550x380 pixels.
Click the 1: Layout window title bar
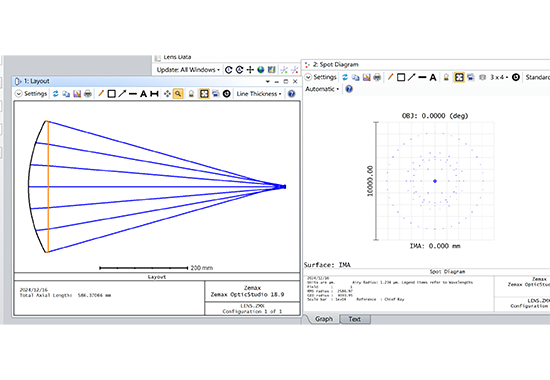pyautogui.click(x=156, y=81)
